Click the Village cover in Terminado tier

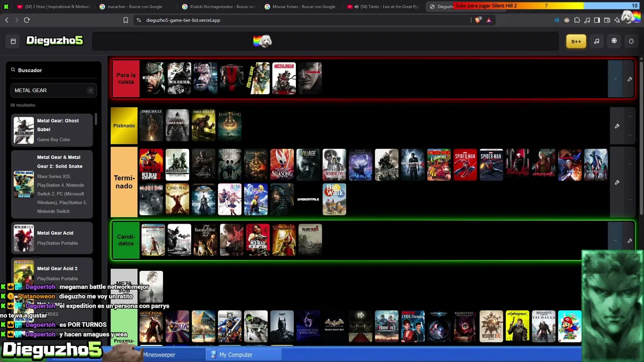[308, 164]
